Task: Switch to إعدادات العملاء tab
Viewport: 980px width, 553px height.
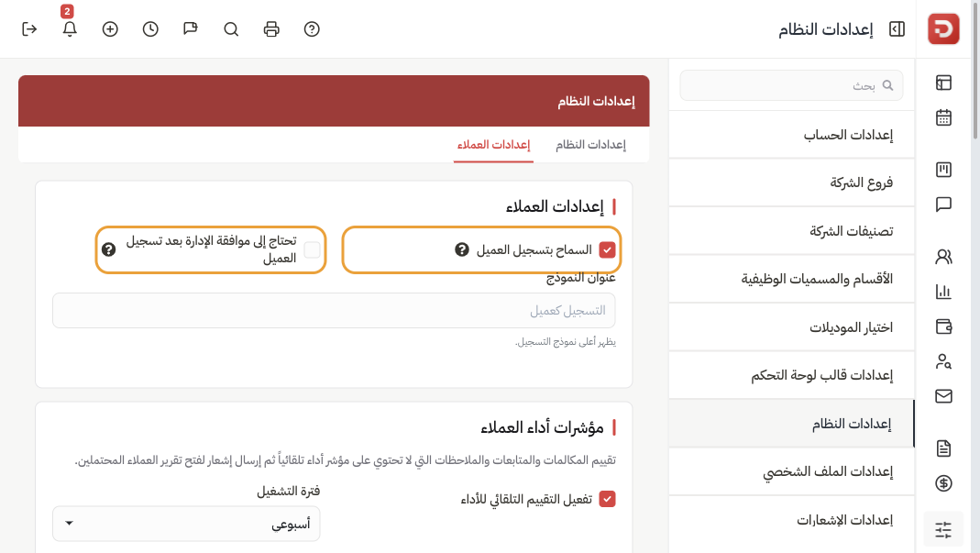Action: (493, 145)
